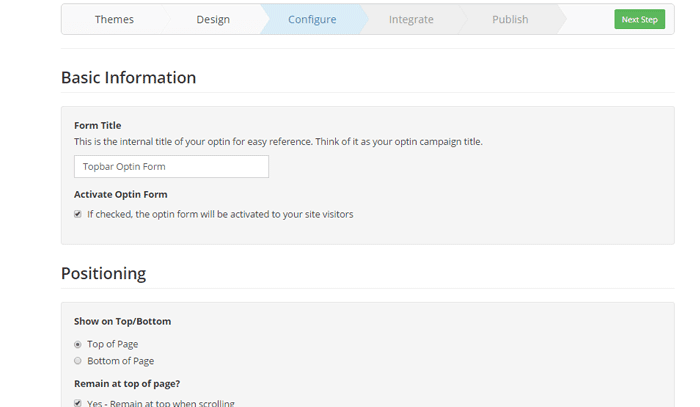Disable the Remain at top when scrolling checkbox
The image size is (700, 407).
[78, 403]
